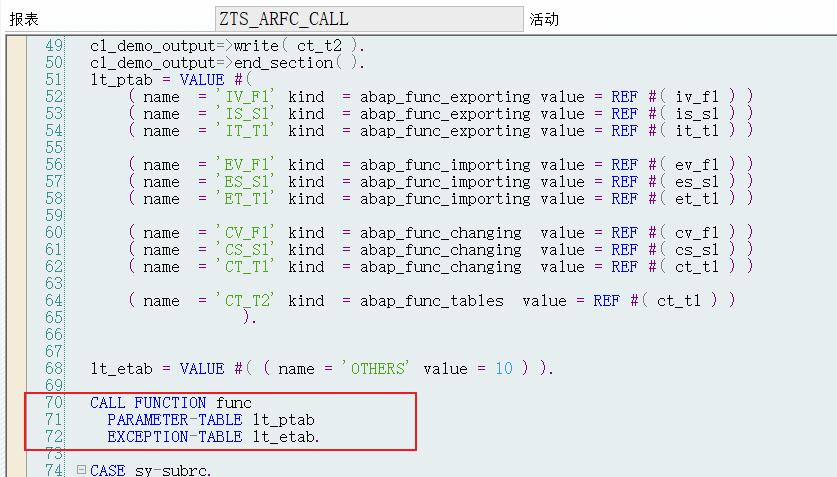Image resolution: width=837 pixels, height=477 pixels.
Task: Click the 'EV_F1' string literal
Action: [x=246, y=164]
